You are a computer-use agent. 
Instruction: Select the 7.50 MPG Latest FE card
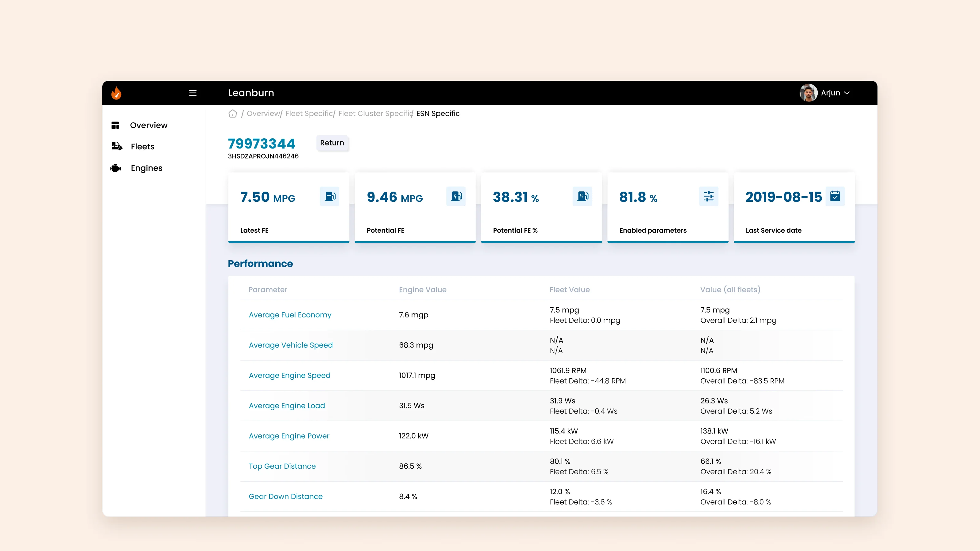pos(289,207)
